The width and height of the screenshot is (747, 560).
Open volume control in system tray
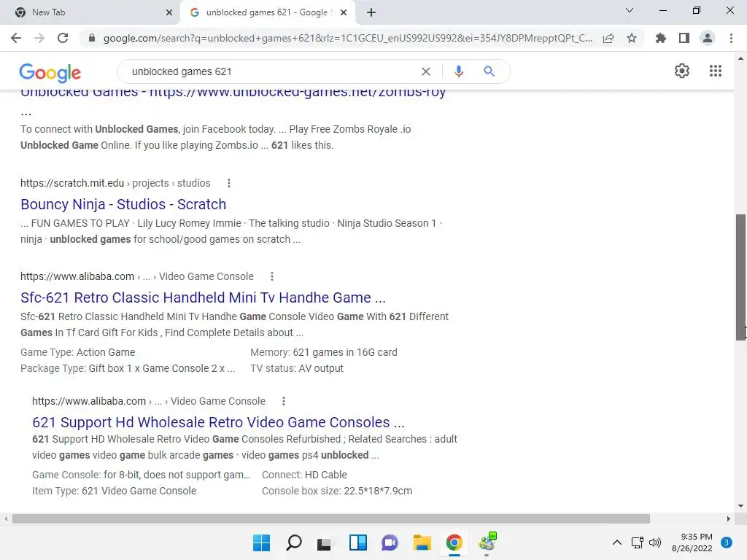click(x=655, y=542)
